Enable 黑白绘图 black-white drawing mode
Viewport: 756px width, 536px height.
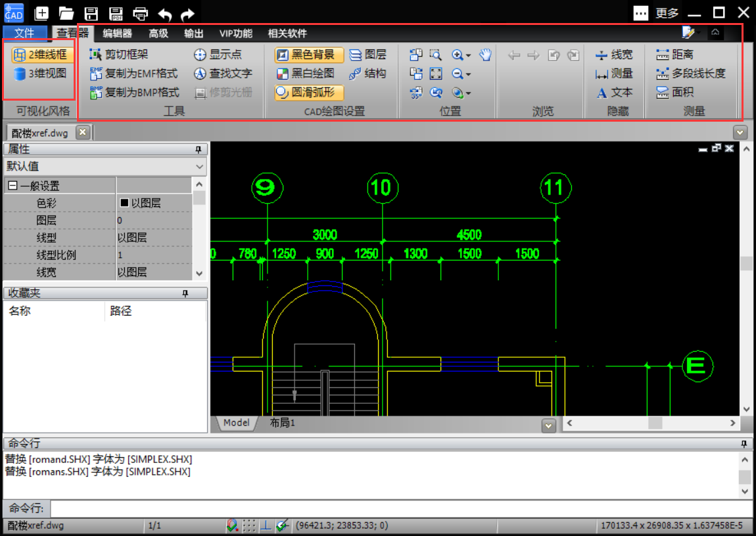click(x=306, y=74)
